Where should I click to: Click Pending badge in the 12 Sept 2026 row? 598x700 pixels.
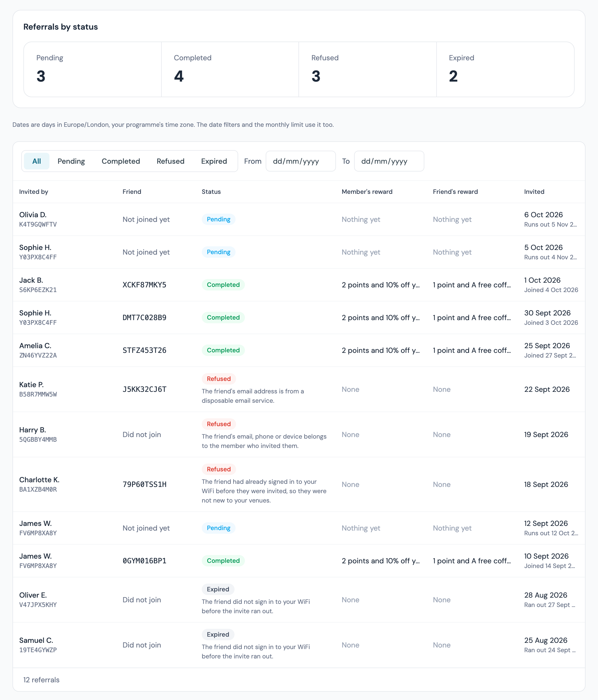tap(218, 528)
